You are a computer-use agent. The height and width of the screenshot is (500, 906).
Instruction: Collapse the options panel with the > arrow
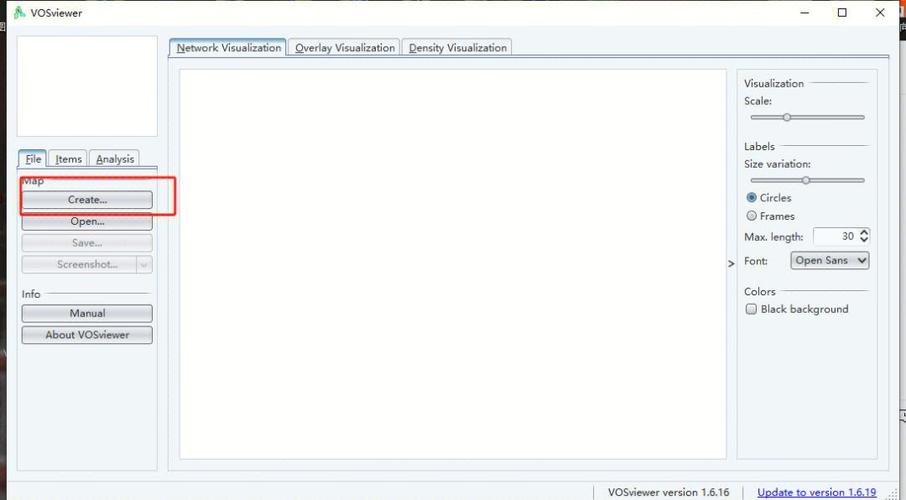731,264
